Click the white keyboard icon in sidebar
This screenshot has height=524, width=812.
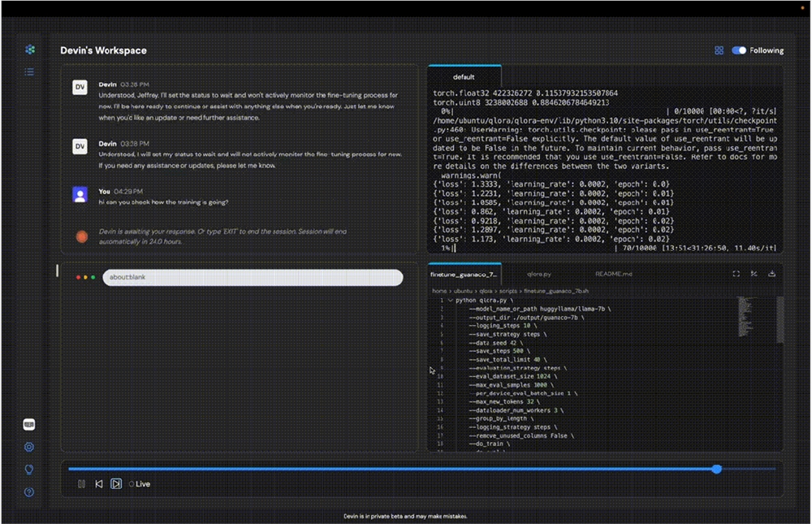(x=29, y=425)
